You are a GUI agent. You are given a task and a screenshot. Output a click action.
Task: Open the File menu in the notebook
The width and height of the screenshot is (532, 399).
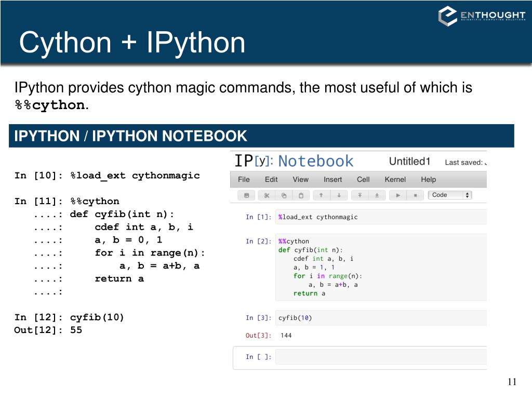click(x=244, y=179)
